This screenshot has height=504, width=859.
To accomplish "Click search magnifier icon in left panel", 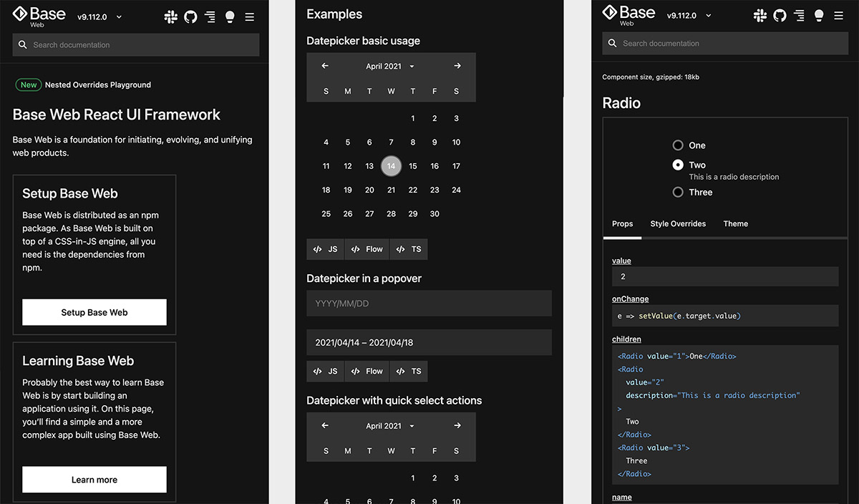I will [23, 44].
